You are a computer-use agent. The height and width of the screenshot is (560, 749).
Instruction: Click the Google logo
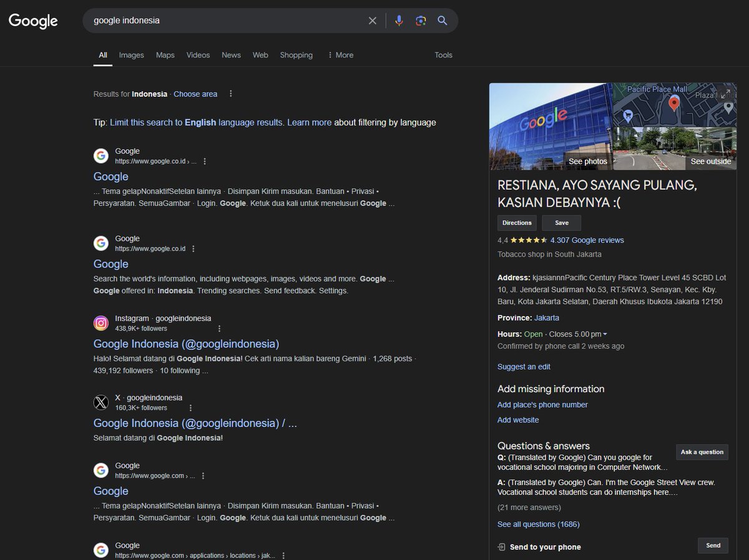(33, 21)
